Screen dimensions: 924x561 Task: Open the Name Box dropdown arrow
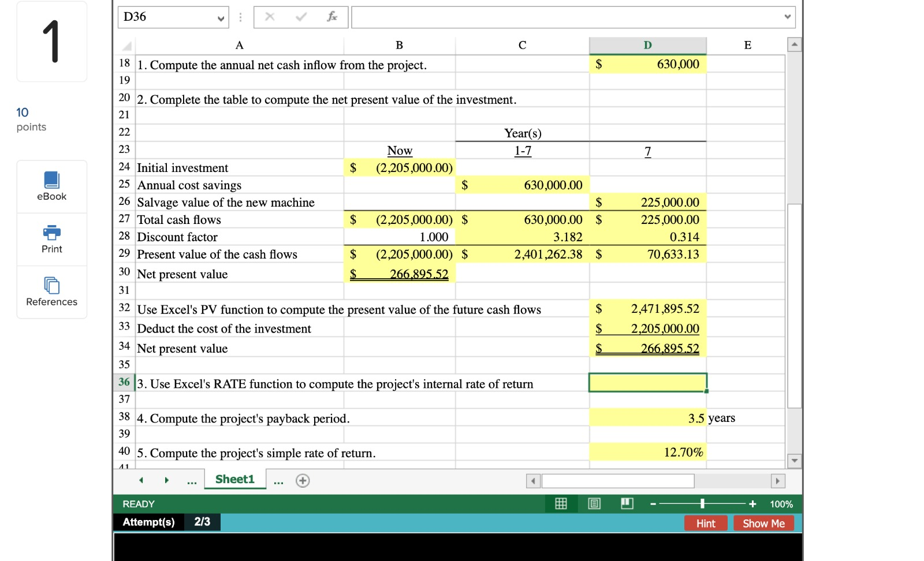pyautogui.click(x=221, y=18)
